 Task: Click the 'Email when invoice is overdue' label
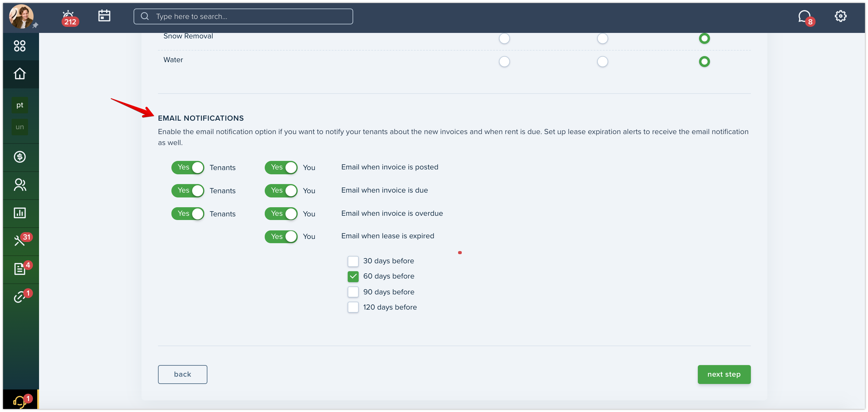pos(392,213)
